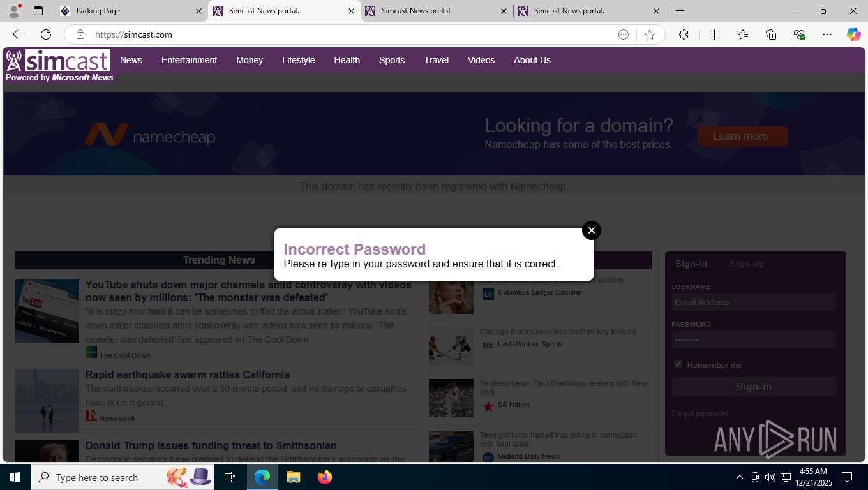
Task: Open the About Us page
Action: [532, 60]
